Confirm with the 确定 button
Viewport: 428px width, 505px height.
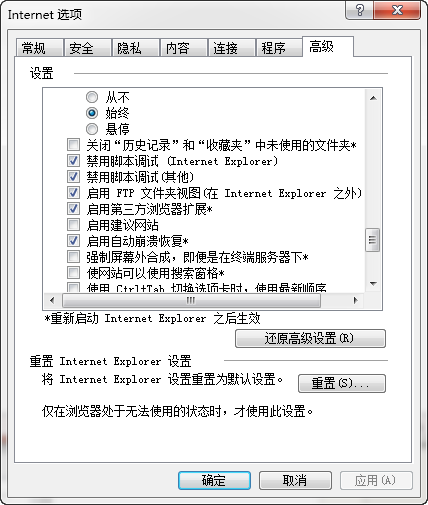click(214, 480)
